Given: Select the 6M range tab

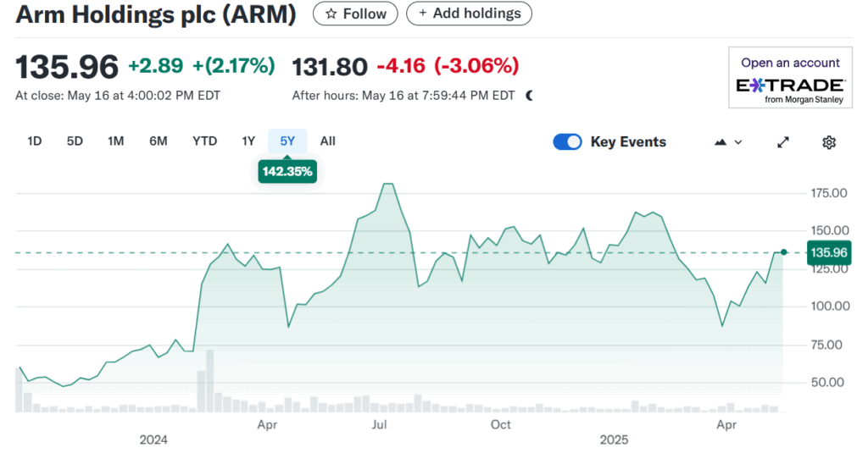Looking at the screenshot, I should (159, 141).
